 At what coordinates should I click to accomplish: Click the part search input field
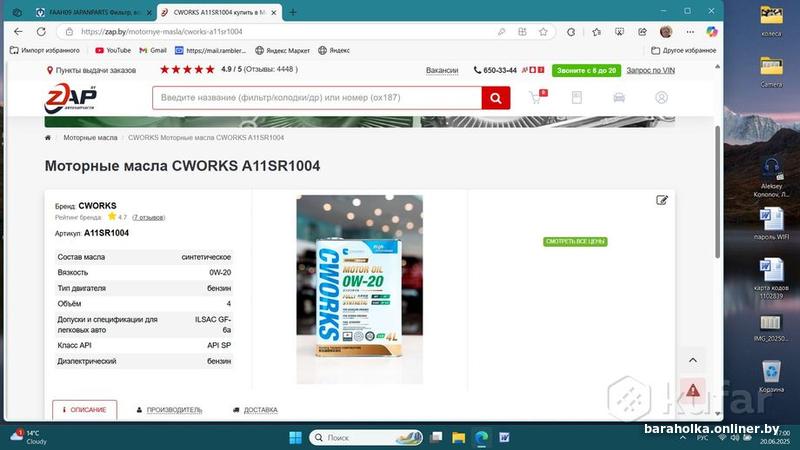[x=317, y=98]
